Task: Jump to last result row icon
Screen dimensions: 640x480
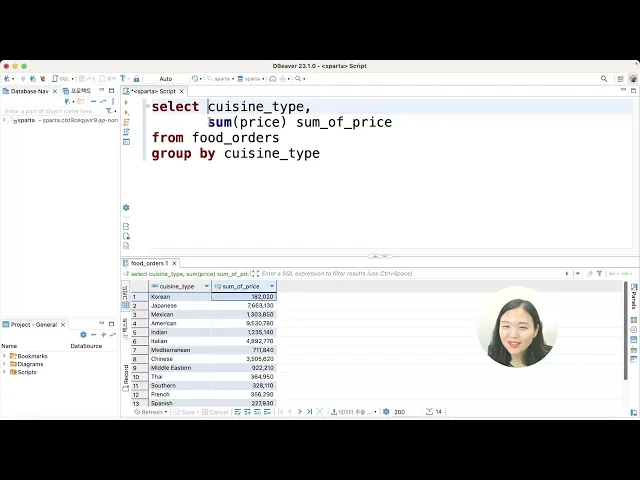Action: point(309,412)
